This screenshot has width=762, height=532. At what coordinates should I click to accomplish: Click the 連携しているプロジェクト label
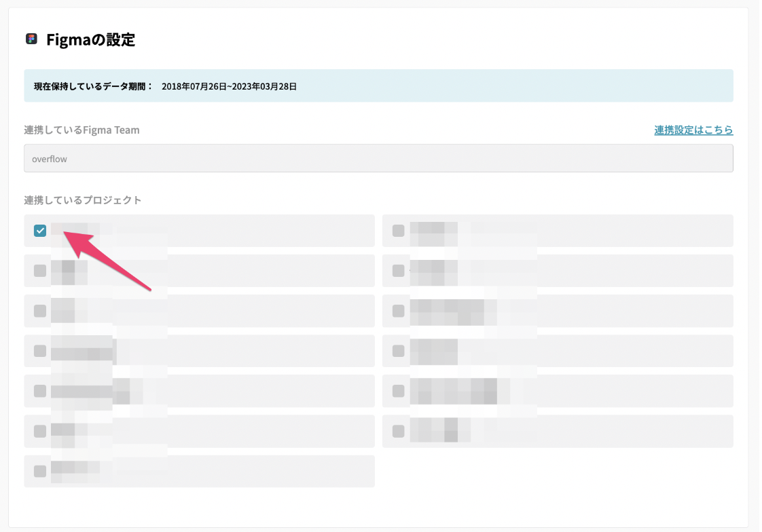83,200
